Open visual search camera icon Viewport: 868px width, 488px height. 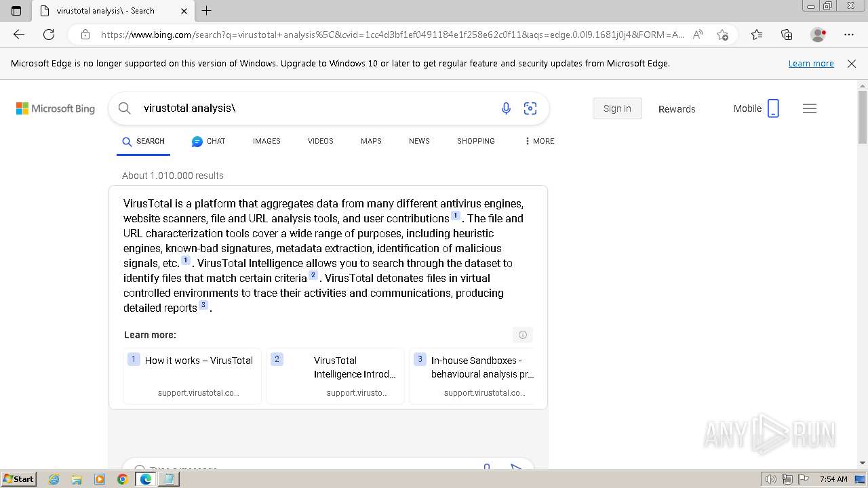(530, 108)
